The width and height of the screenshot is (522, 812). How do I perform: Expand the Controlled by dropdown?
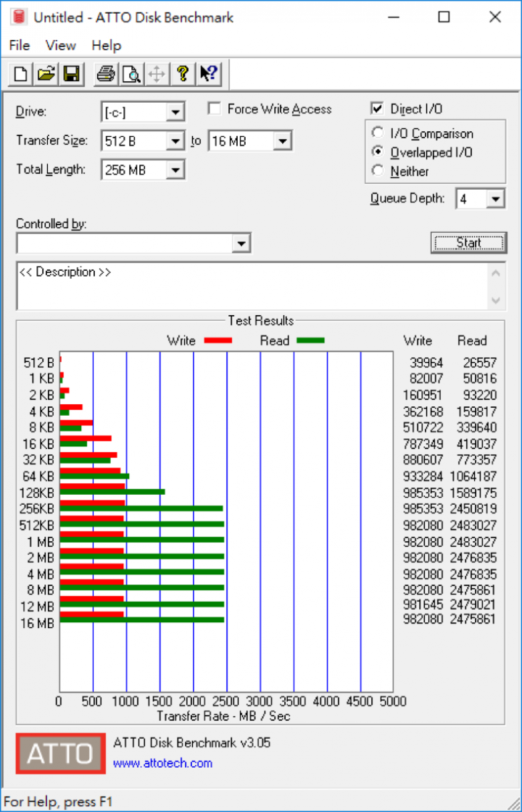241,243
